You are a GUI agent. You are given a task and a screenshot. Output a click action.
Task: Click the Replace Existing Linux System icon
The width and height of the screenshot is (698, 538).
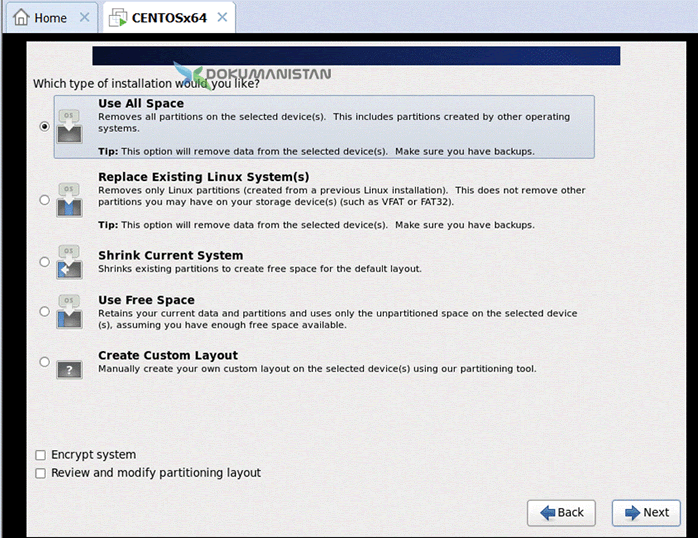coord(69,200)
